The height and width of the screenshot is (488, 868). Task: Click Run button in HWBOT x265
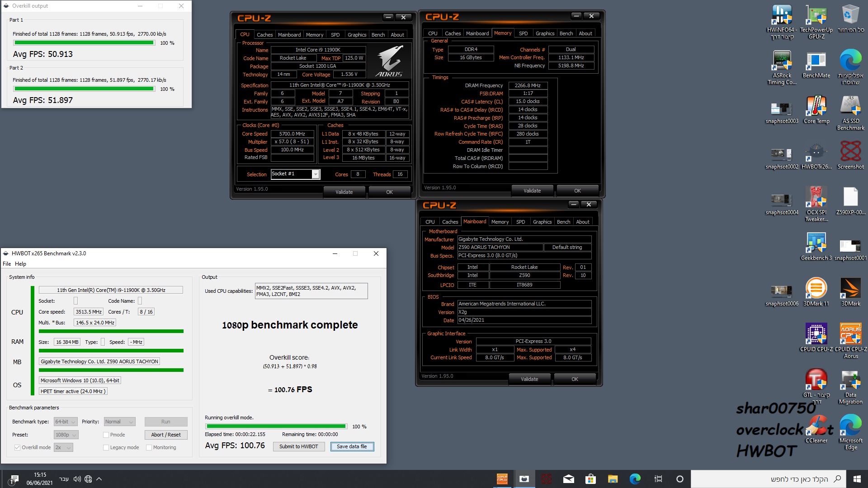(166, 422)
